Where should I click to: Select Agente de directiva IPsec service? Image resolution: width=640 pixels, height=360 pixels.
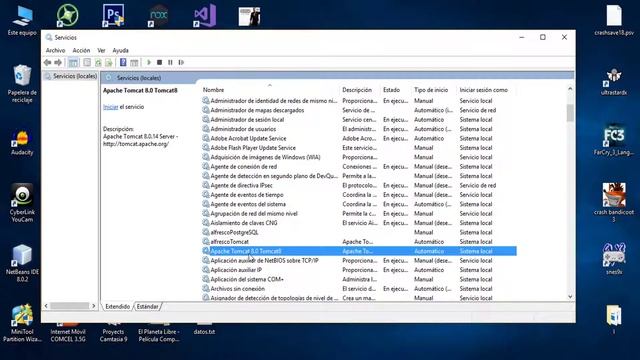(359, 185)
